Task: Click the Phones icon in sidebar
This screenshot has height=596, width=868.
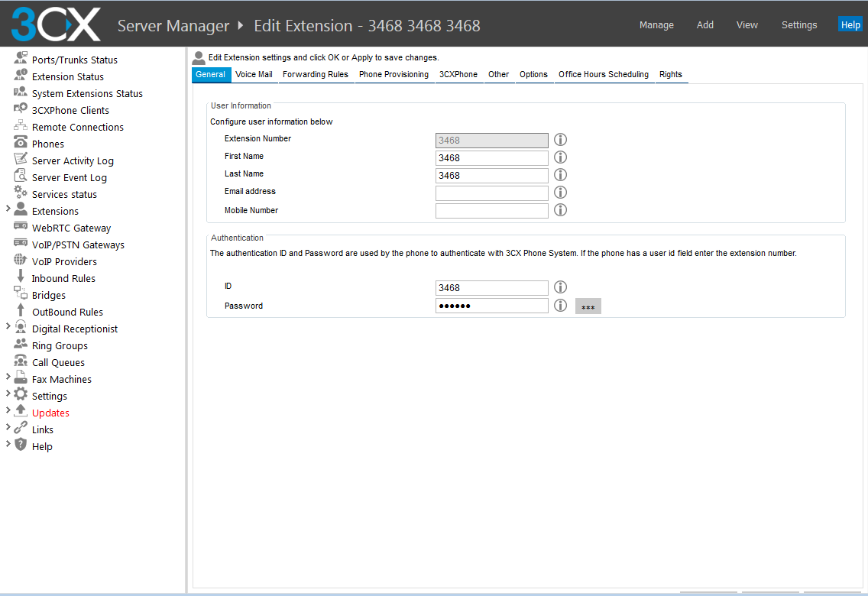Action: pos(21,143)
